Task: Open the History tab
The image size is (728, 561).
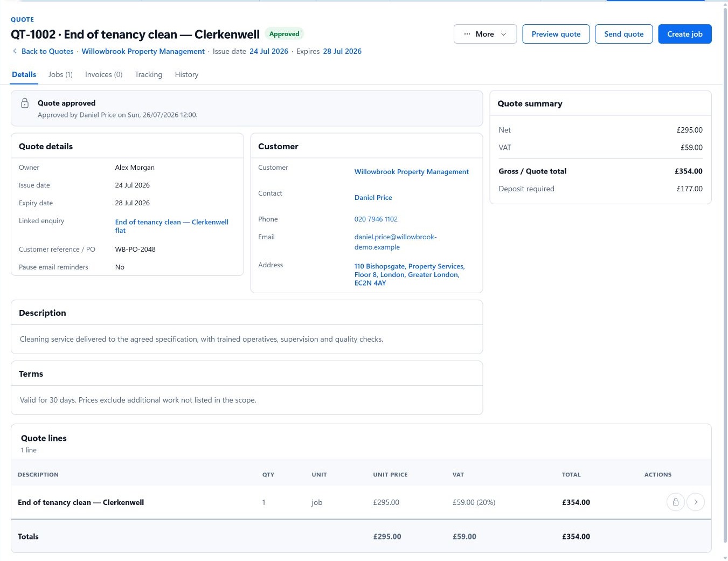Action: tap(186, 74)
